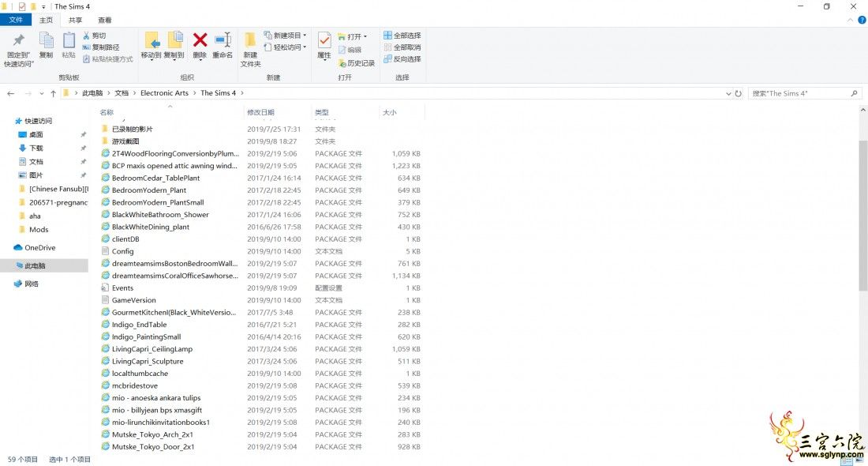Open the Quick Access Toolbar customize arrow
Image resolution: width=868 pixels, height=466 pixels.
(x=43, y=6)
